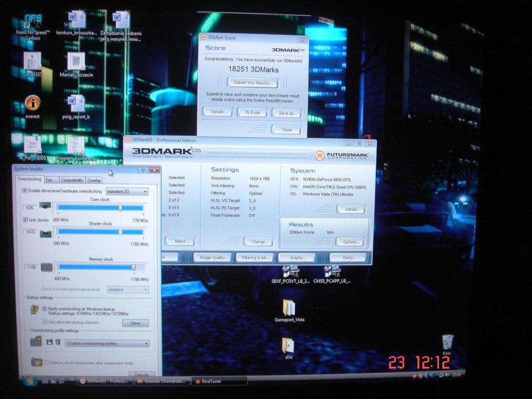This screenshot has width=532, height=399.
Task: Click Graphs... button
Action: [x=297, y=258]
